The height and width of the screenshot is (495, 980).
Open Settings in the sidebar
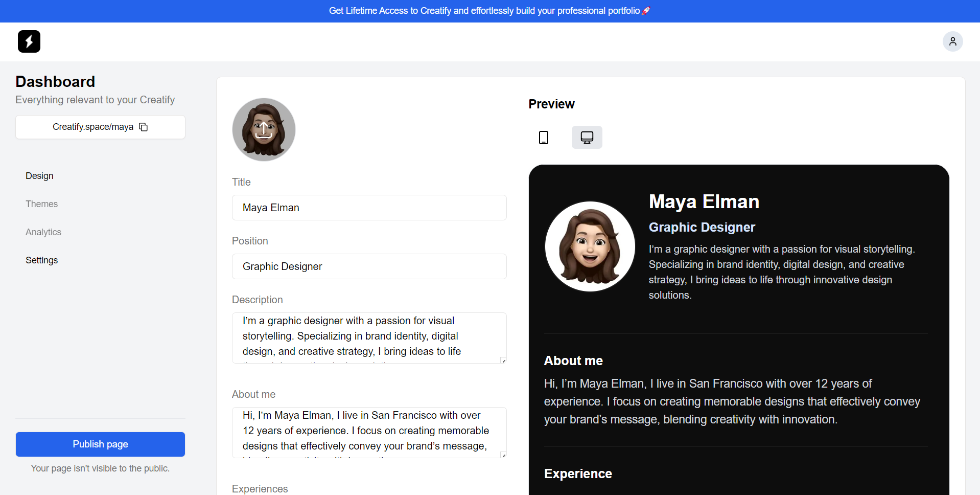tap(41, 260)
